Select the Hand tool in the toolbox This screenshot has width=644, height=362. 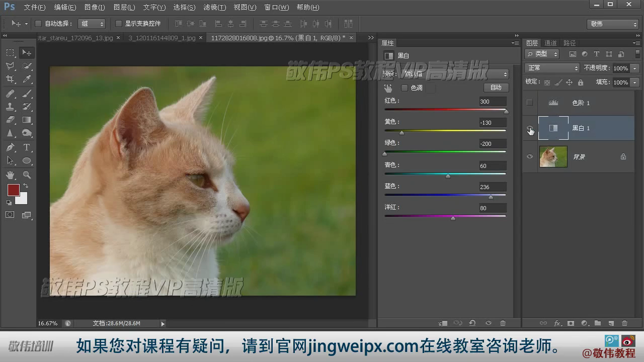click(10, 175)
